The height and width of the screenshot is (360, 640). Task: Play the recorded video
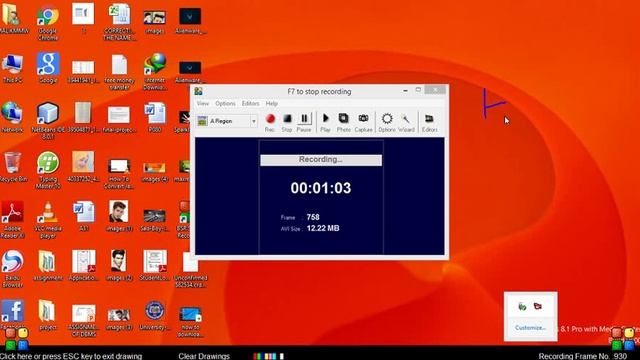click(x=325, y=122)
